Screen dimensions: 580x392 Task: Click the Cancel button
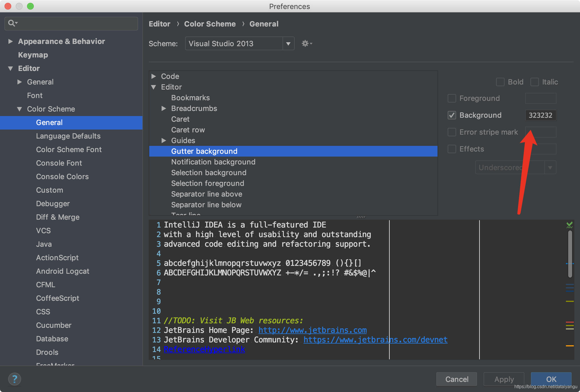tap(456, 379)
